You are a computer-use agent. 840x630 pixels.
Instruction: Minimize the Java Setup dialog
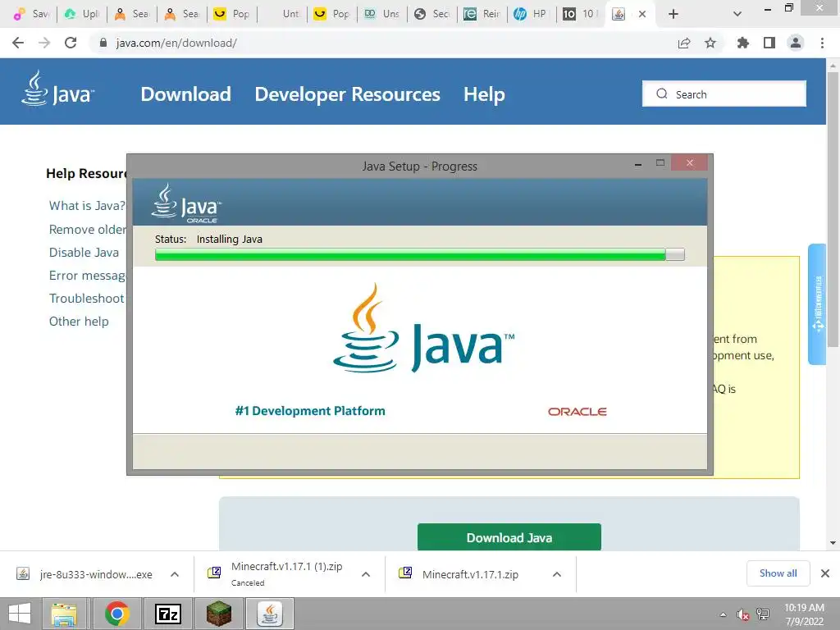[638, 163]
